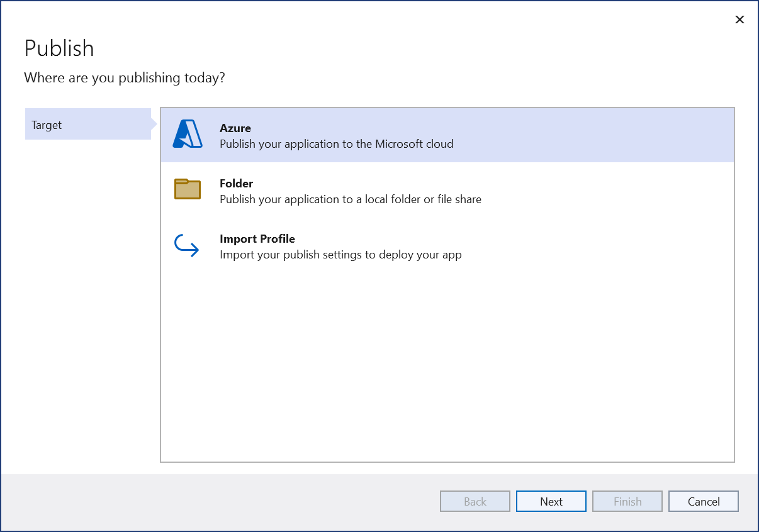Screen dimensions: 759x532
Task: Click the Azure cloud logo icon
Action: [188, 134]
